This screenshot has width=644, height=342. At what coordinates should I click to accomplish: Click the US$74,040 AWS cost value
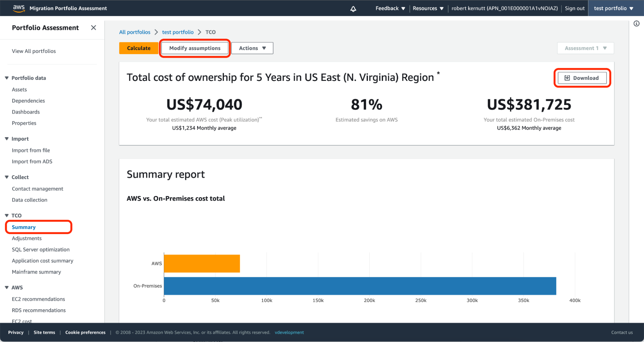click(x=204, y=105)
